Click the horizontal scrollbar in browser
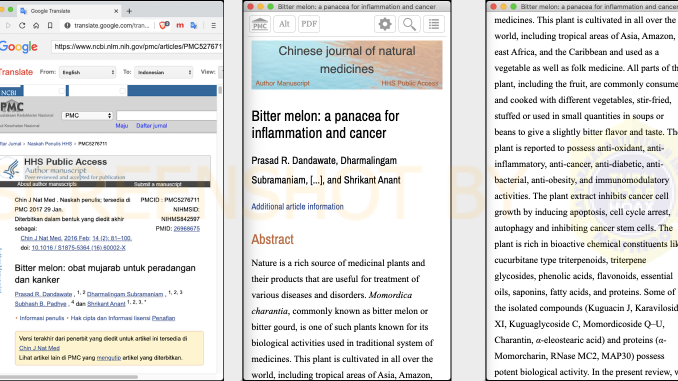Viewport: 678px width, 381px height. [x=69, y=377]
